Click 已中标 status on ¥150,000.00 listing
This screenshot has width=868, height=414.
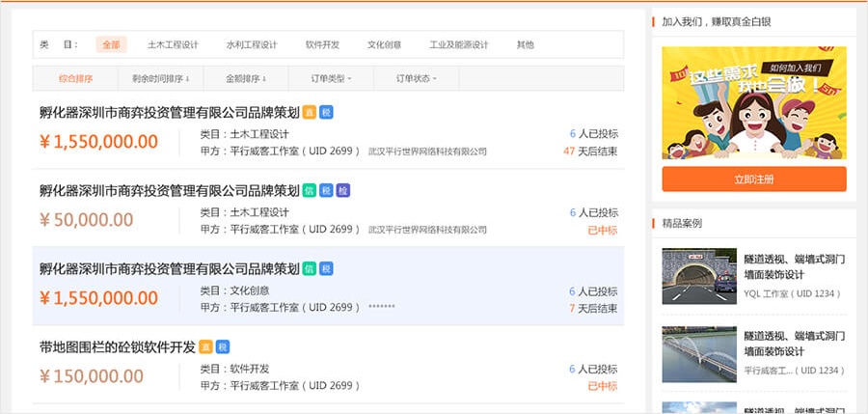click(x=602, y=386)
